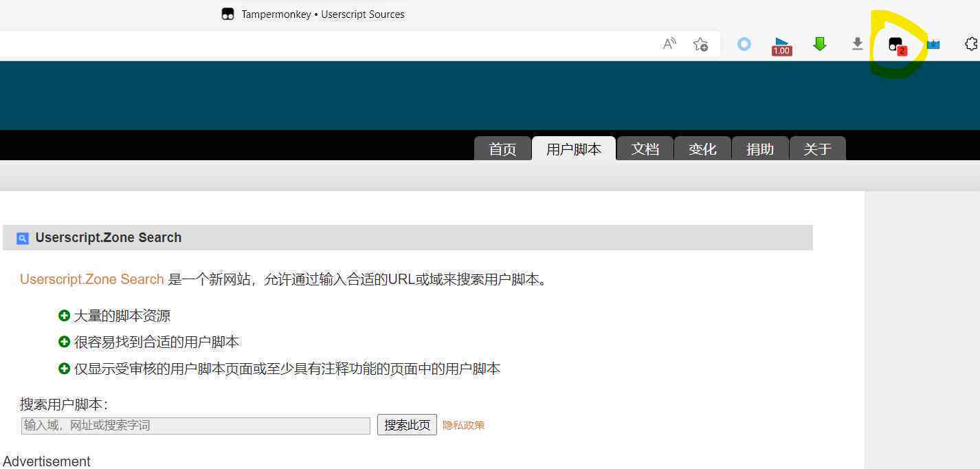This screenshot has height=469, width=980.
Task: Click the Tampermonkey • Userscript Sources tab title
Action: 323,14
